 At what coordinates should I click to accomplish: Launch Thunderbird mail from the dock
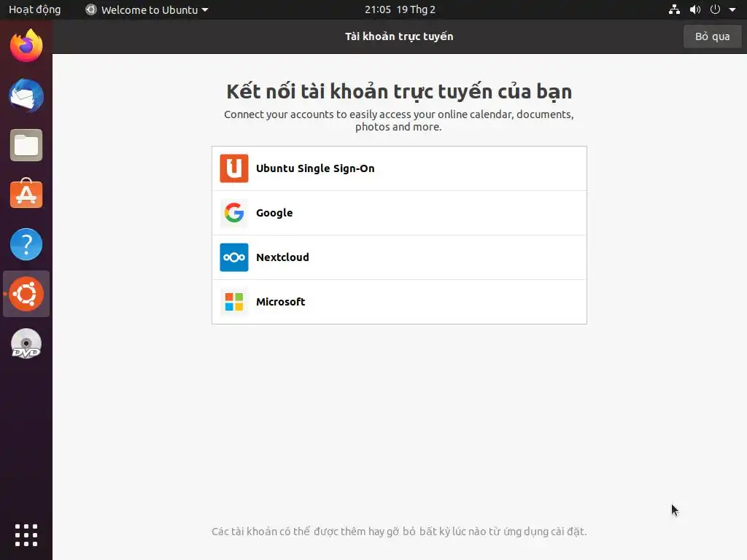26,96
